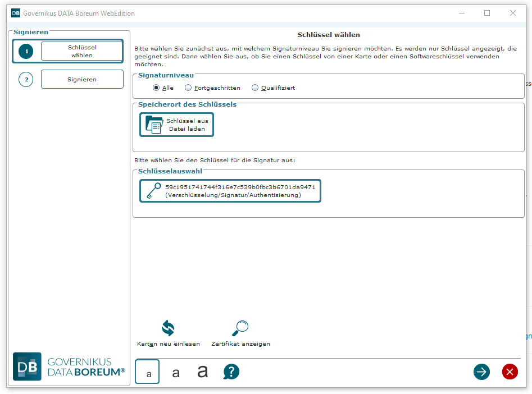Cancel with the red X icon

click(510, 372)
